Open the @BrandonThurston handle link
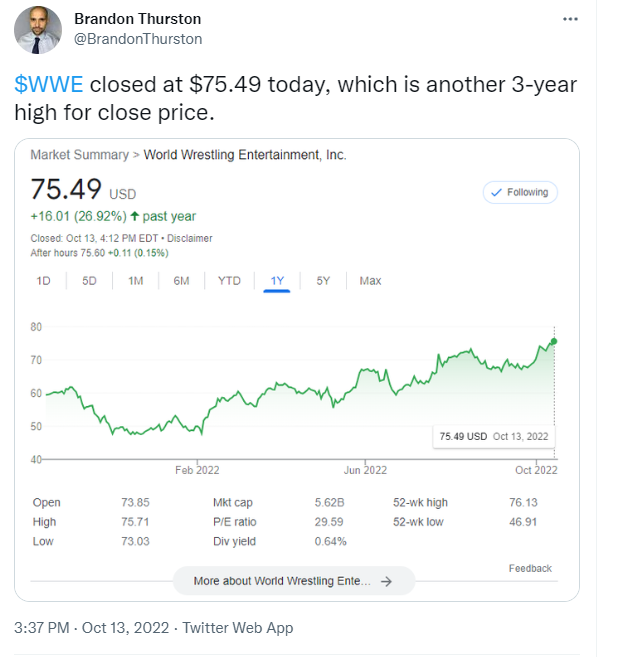This screenshot has width=620, height=657. tap(138, 39)
